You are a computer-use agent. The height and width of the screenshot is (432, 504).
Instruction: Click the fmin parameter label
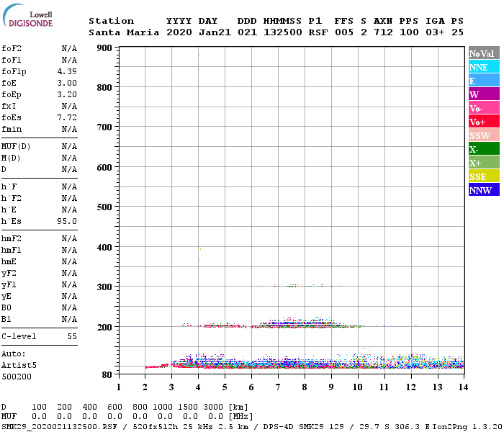(x=12, y=129)
